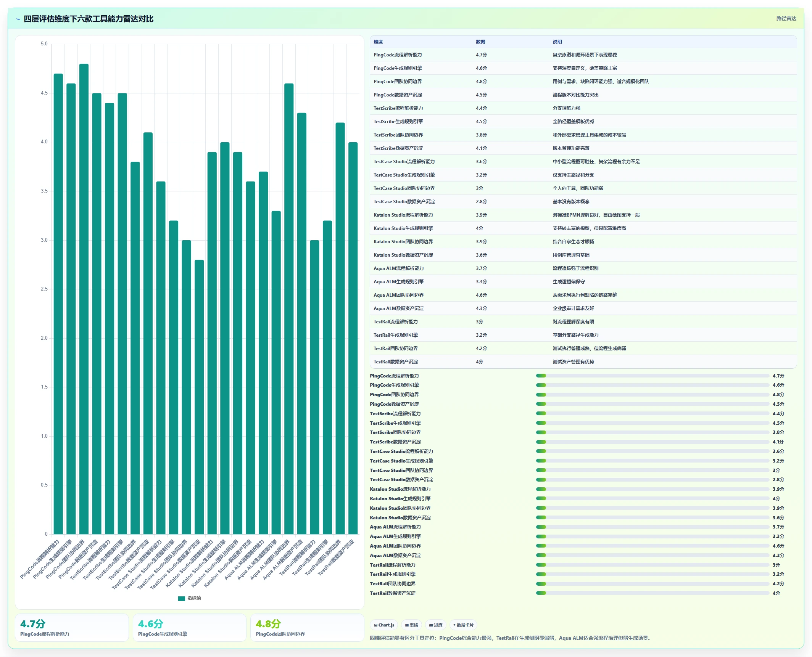
Task: Click the progress bar for Katalon Studio生成规则引擎
Action: 652,498
